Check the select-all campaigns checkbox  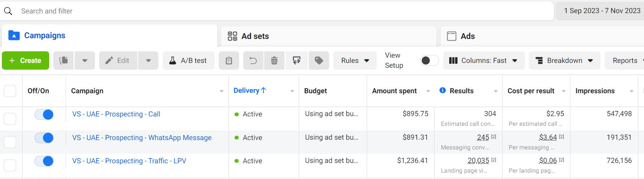click(10, 91)
